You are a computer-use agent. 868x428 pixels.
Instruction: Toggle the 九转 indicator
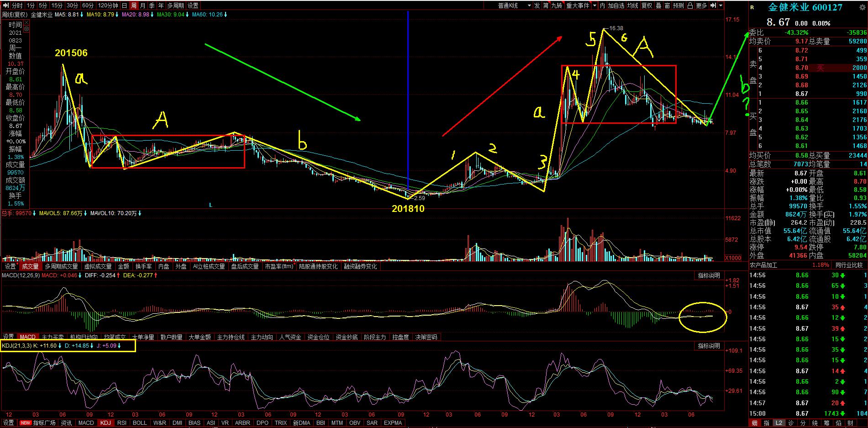(x=557, y=5)
